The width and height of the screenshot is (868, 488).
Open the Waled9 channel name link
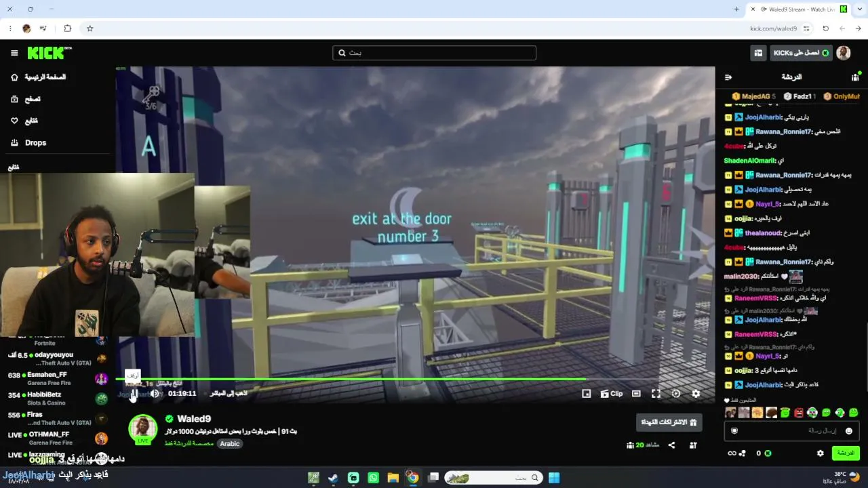(x=194, y=419)
